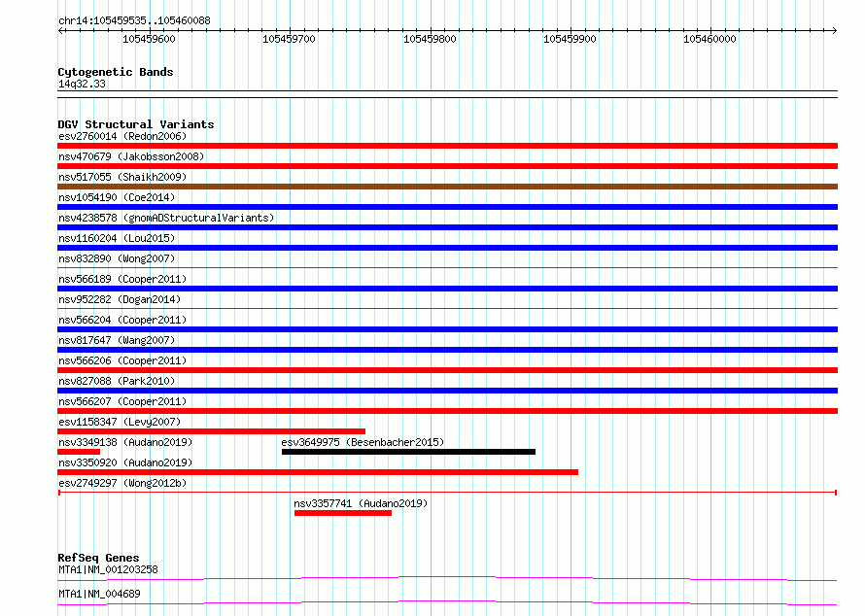Select nsv1160204 (Lou2015) blue bar
Viewport: 865px width, 616px height.
(447, 248)
